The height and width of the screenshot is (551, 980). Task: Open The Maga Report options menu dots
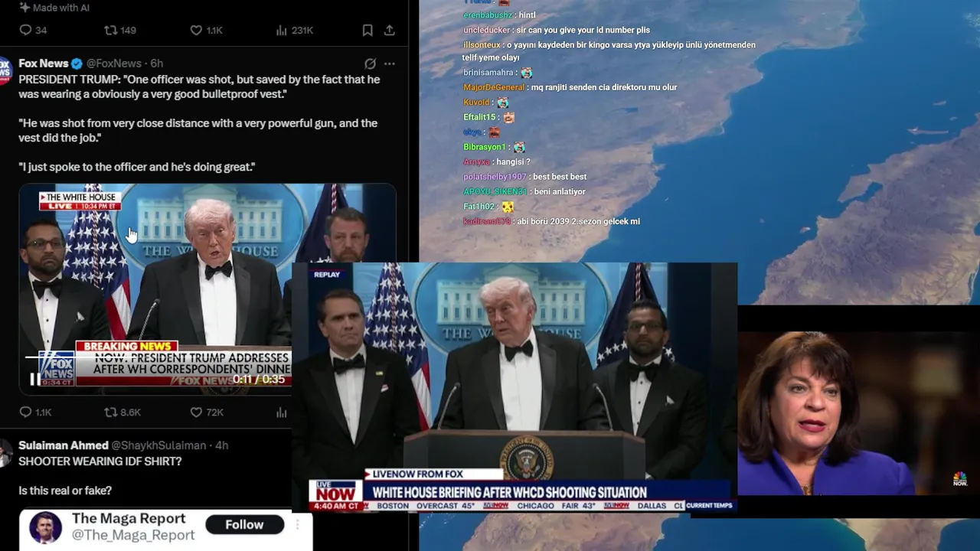[x=298, y=524]
